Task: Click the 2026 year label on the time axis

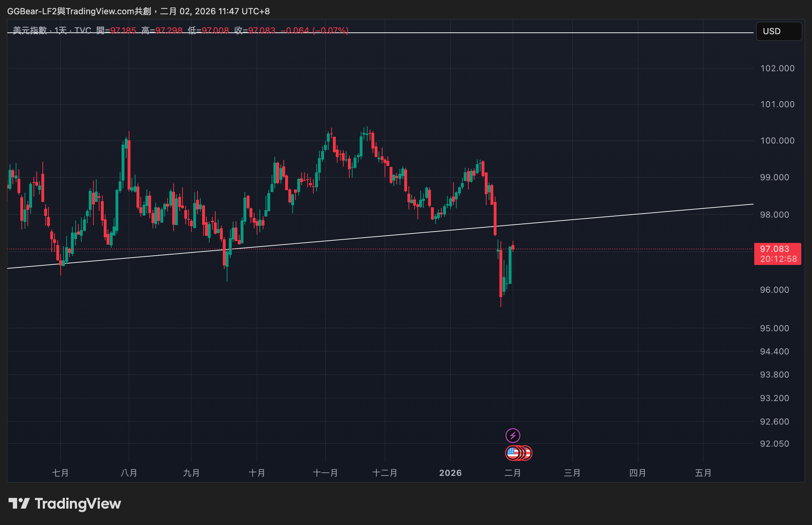Action: tap(450, 473)
